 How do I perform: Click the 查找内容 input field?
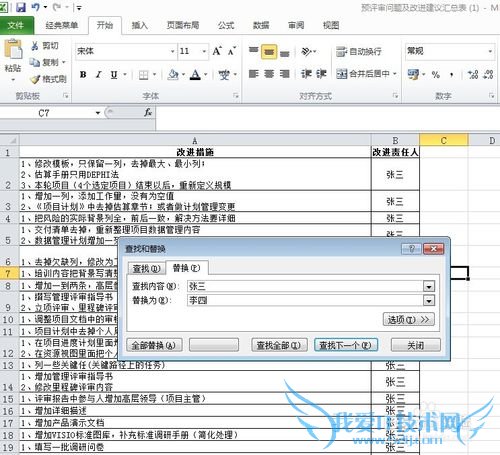(x=305, y=286)
